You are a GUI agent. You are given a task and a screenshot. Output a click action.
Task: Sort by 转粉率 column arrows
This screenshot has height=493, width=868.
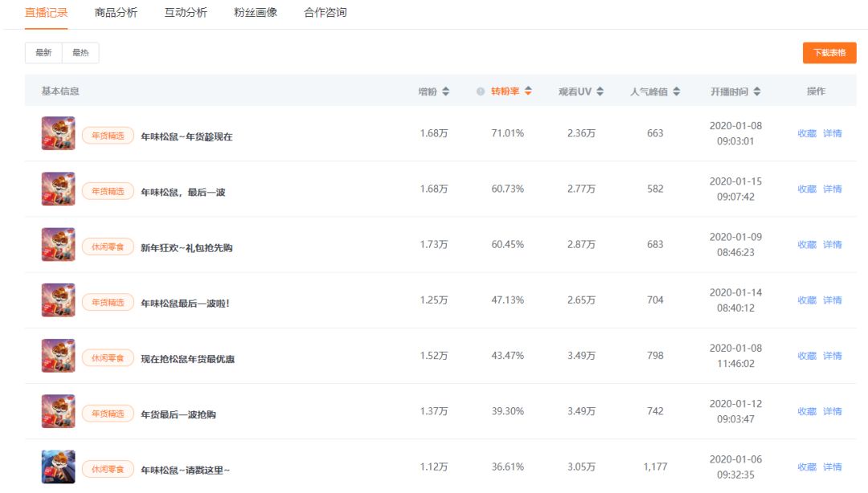(x=528, y=92)
